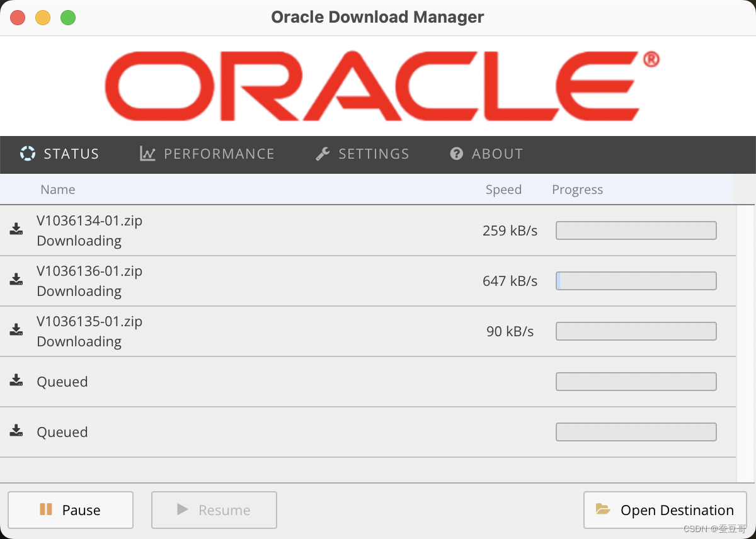Click the SETTINGS wrench icon

tap(323, 154)
